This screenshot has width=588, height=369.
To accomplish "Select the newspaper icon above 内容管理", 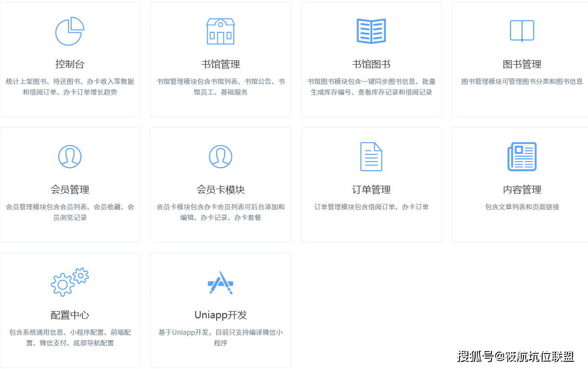I will pyautogui.click(x=521, y=156).
